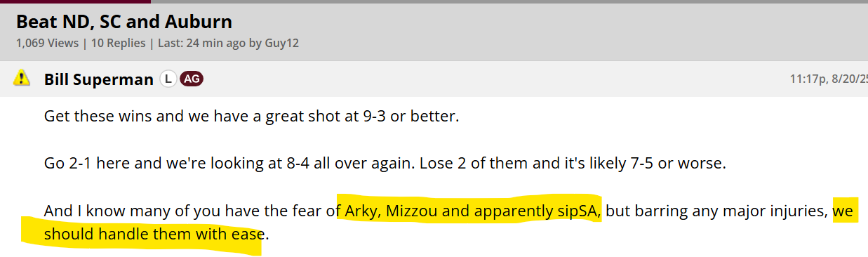Click the sentence starting Get these wins
This screenshot has height=257, width=868.
click(251, 116)
